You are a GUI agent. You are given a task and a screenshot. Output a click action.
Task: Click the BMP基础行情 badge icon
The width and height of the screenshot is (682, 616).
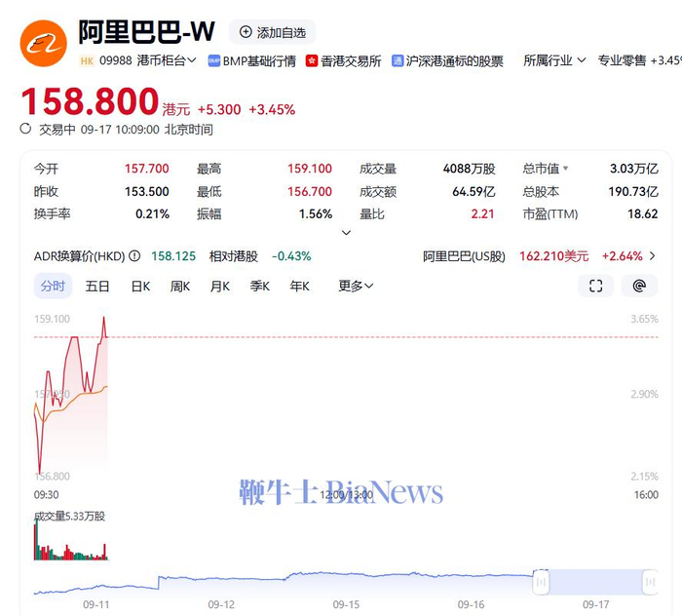pos(213,60)
